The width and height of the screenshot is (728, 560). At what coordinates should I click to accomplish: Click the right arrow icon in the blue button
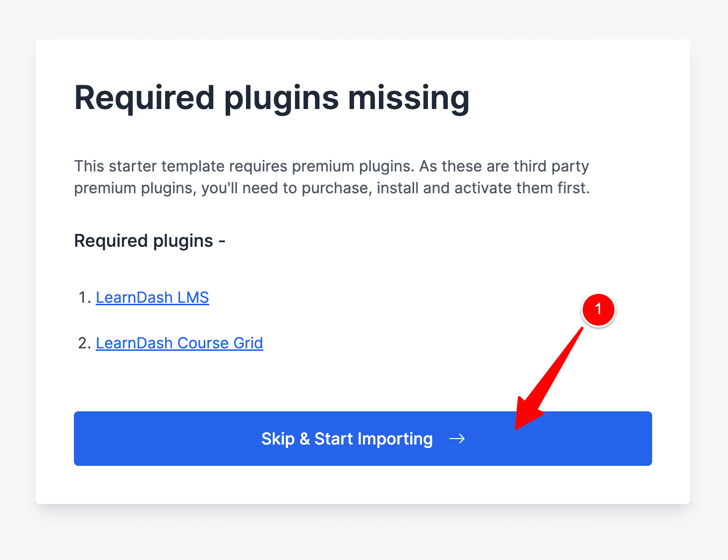[457, 439]
